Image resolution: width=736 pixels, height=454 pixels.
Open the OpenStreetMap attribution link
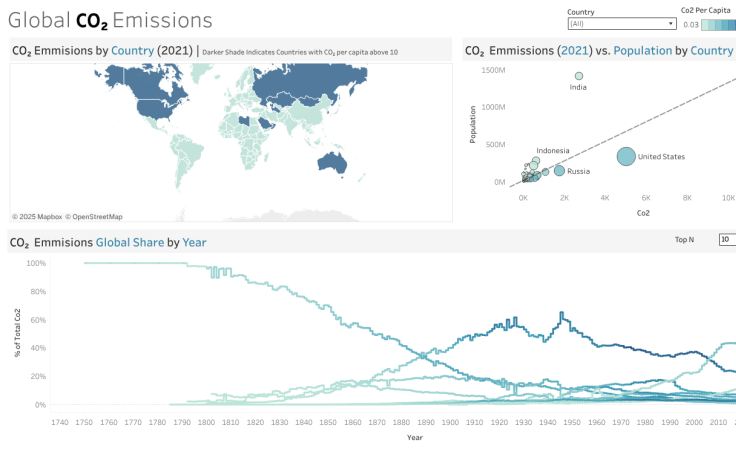[x=96, y=216]
